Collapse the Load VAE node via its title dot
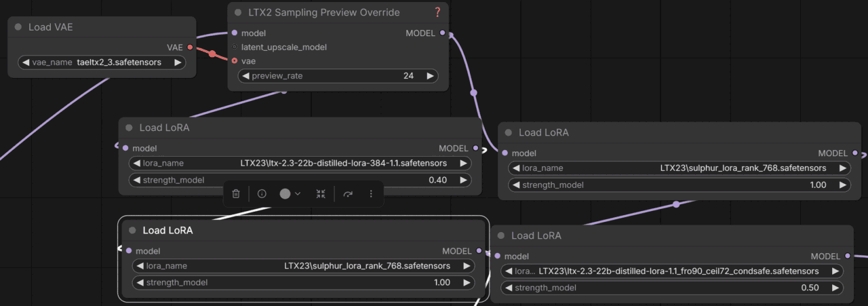 pyautogui.click(x=18, y=27)
